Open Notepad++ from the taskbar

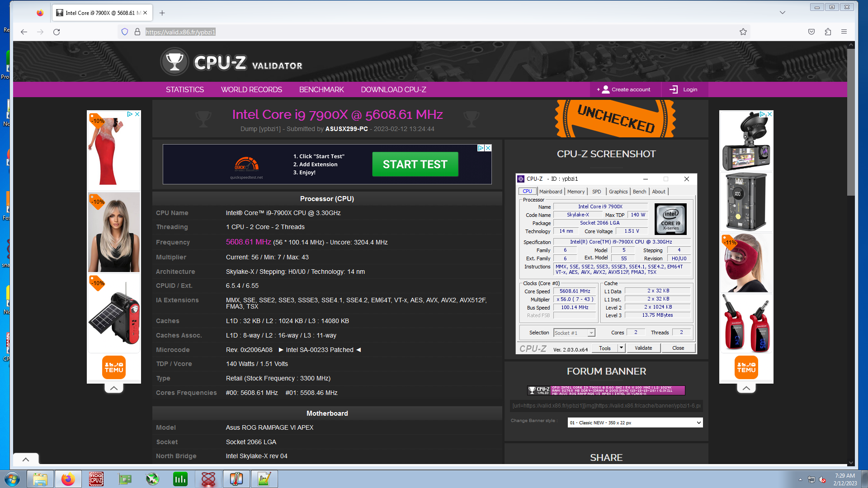pyautogui.click(x=264, y=479)
